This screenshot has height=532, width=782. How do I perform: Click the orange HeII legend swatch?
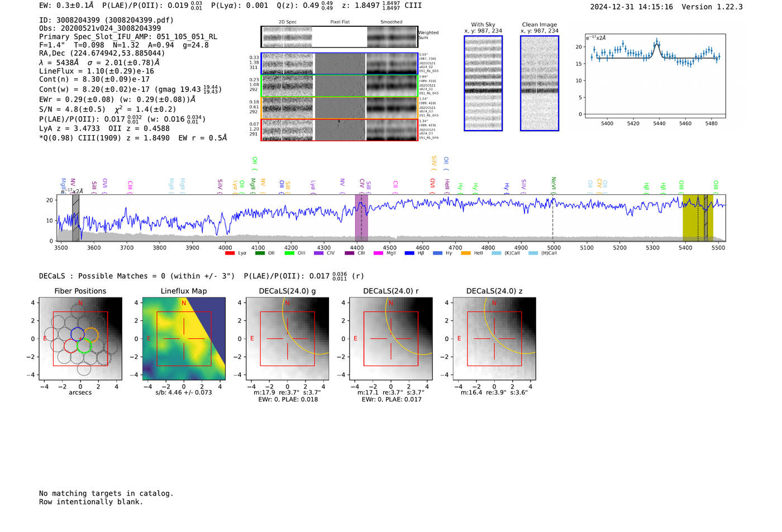[466, 253]
